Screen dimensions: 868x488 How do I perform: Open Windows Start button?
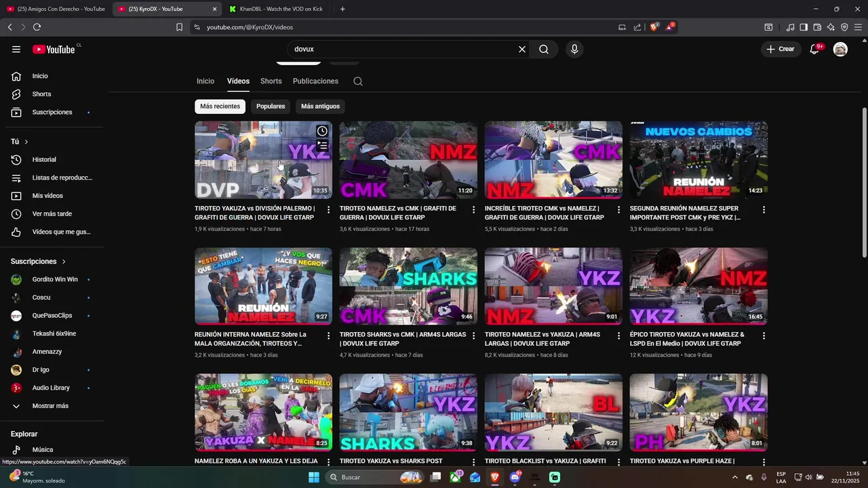point(314,477)
